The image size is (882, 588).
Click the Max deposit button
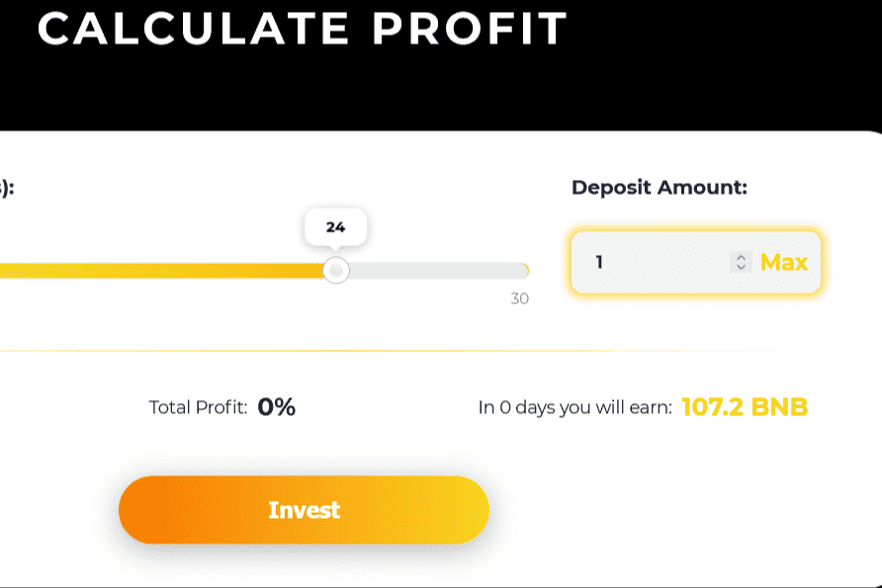click(x=783, y=263)
